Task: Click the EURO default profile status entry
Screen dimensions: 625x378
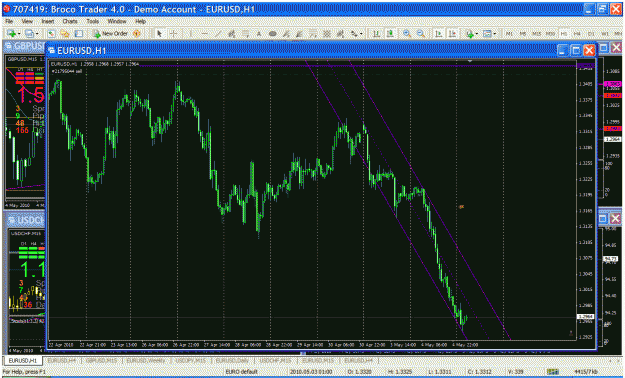Action: pyautogui.click(x=242, y=372)
